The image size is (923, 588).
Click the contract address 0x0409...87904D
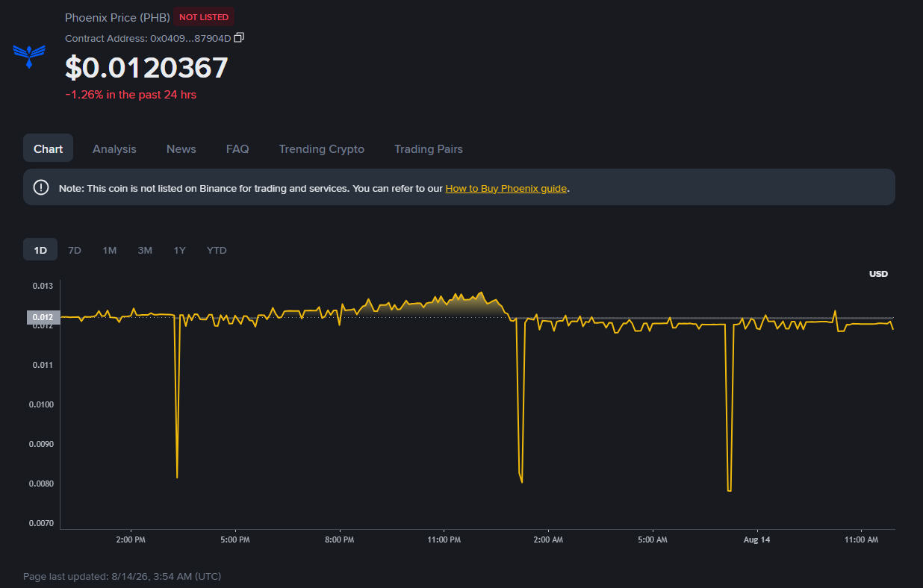[x=190, y=38]
